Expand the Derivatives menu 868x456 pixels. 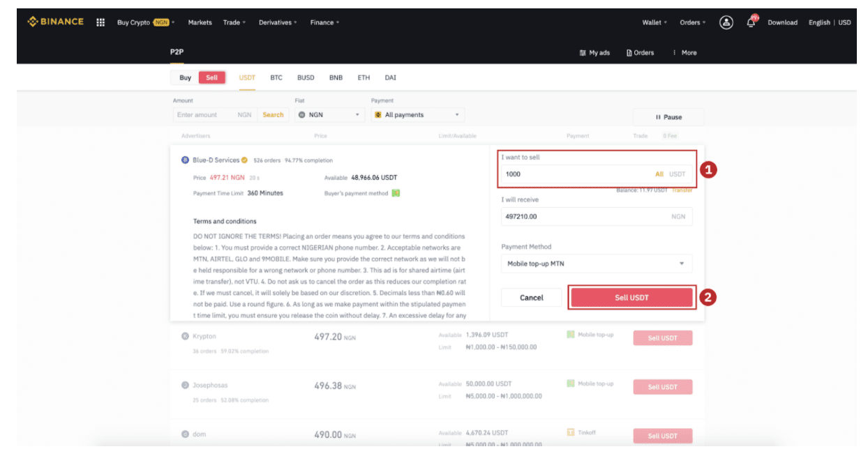click(278, 22)
